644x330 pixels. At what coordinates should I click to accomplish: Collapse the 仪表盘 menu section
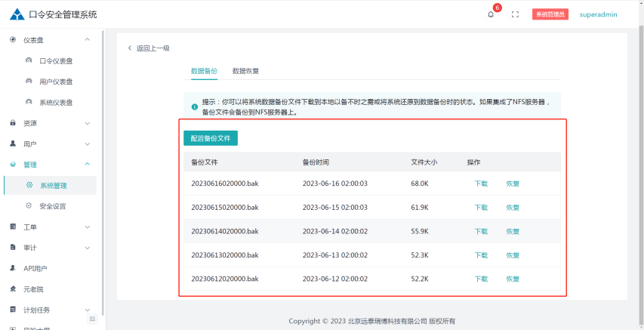tap(88, 40)
